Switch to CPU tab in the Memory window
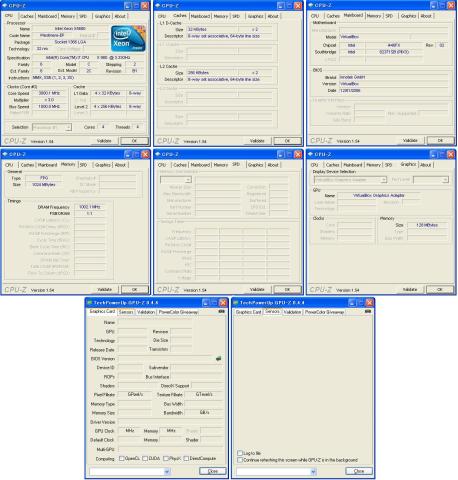Viewport: 458px width, 480px height. tap(9, 165)
